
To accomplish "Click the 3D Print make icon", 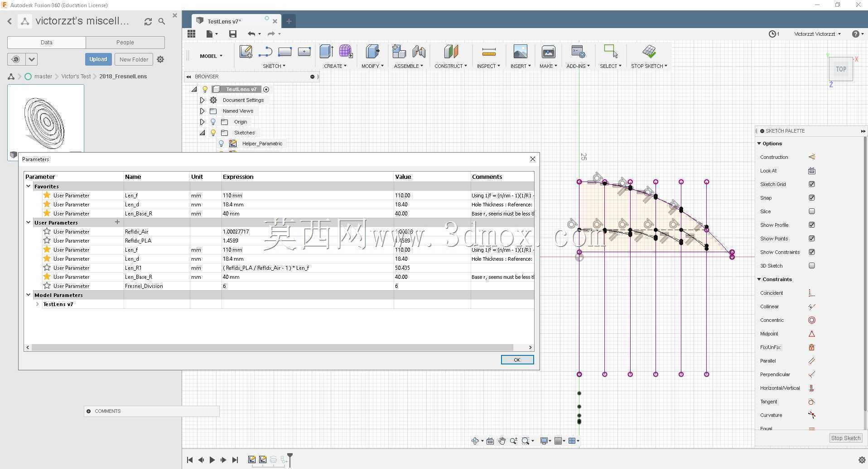I will 548,52.
